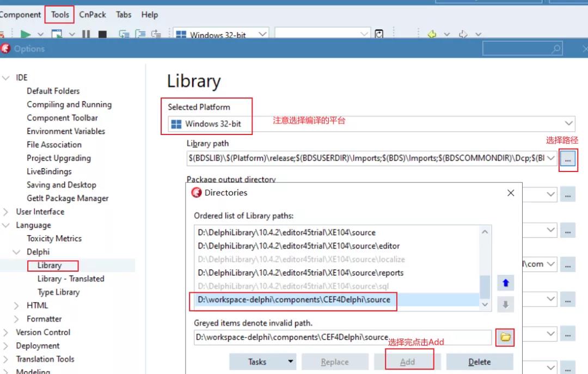Collapse the Language tree node

tap(5, 225)
